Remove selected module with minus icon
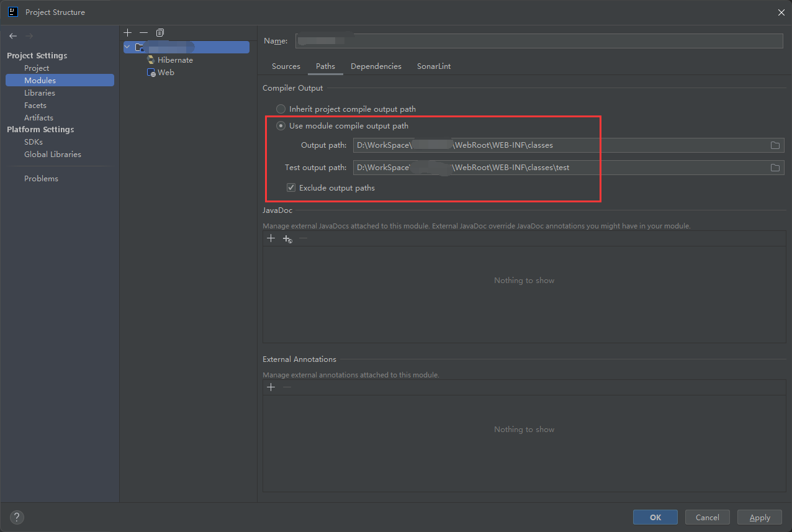The width and height of the screenshot is (792, 532). click(144, 32)
